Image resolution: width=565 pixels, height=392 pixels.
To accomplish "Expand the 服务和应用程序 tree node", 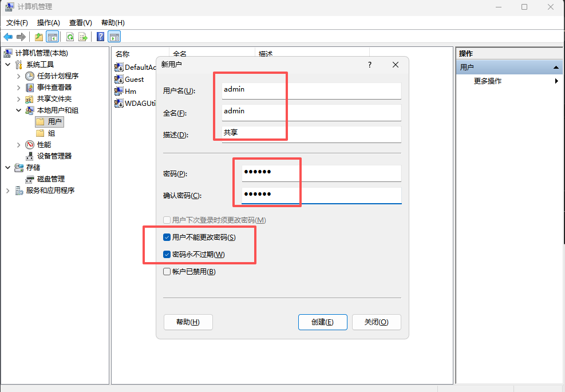I will (x=7, y=191).
